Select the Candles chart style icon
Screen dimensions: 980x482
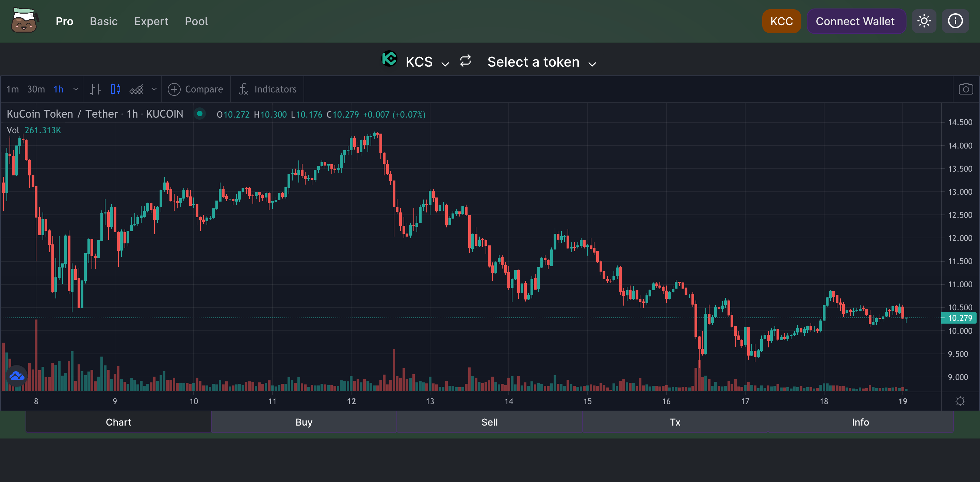point(116,89)
